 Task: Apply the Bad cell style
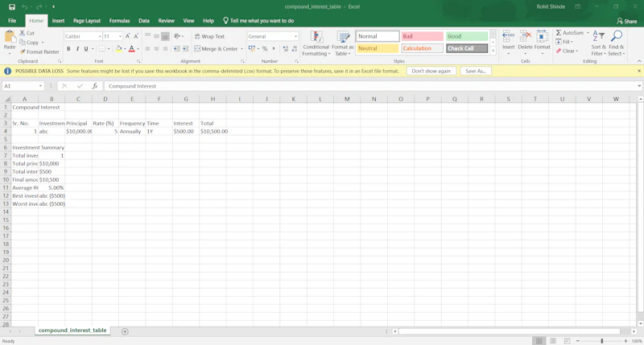(422, 36)
